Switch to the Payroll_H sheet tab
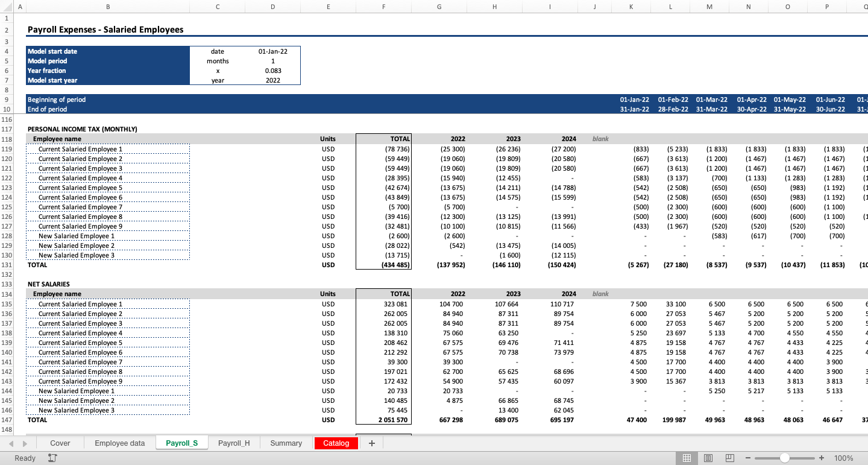Image resolution: width=868 pixels, height=465 pixels. (x=234, y=443)
